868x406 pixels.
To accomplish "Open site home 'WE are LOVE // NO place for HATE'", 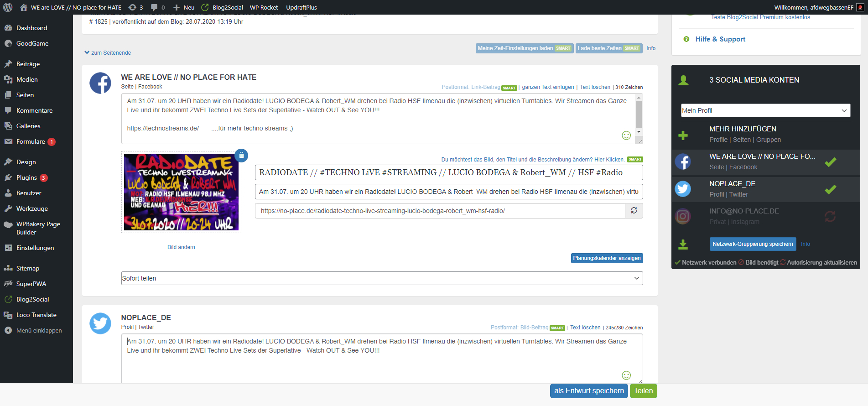I will [x=71, y=7].
